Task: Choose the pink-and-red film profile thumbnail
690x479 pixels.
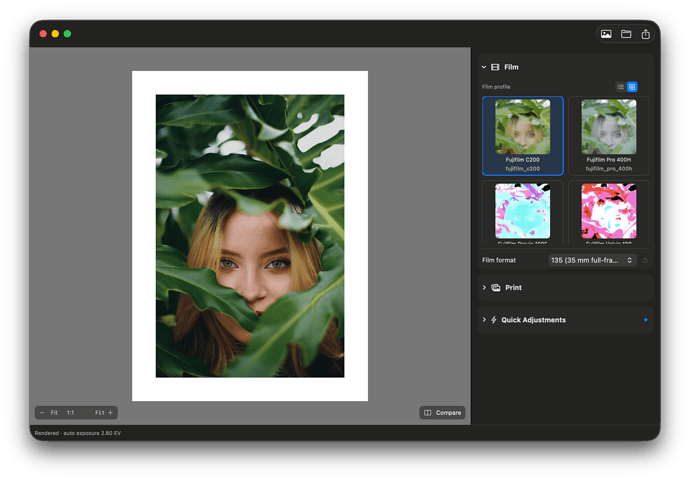Action: point(609,211)
